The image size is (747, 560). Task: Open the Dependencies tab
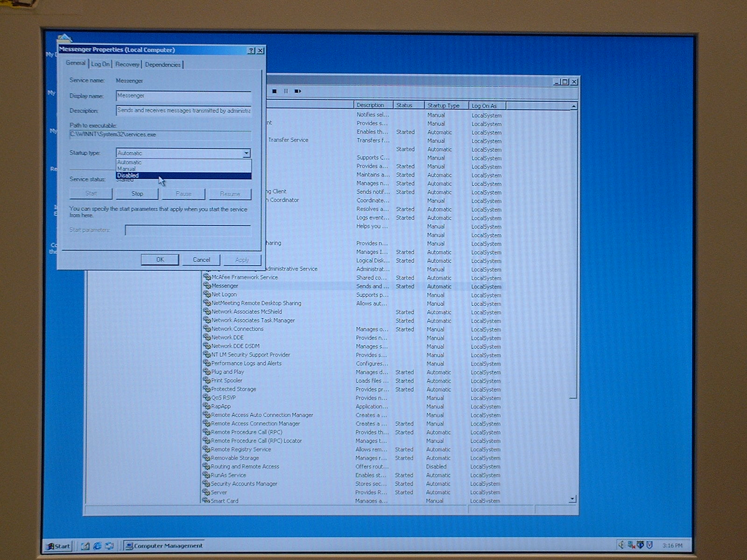point(162,64)
